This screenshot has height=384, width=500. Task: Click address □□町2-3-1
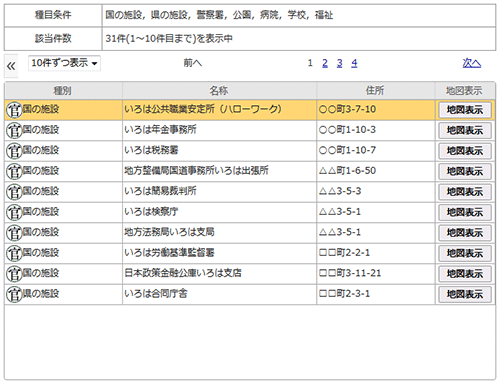[344, 294]
